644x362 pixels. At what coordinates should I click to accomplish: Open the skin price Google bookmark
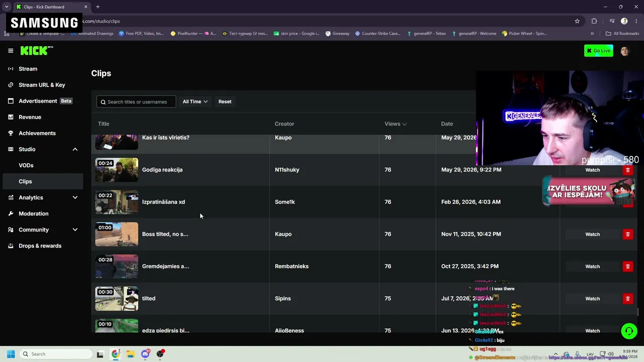coord(296,34)
